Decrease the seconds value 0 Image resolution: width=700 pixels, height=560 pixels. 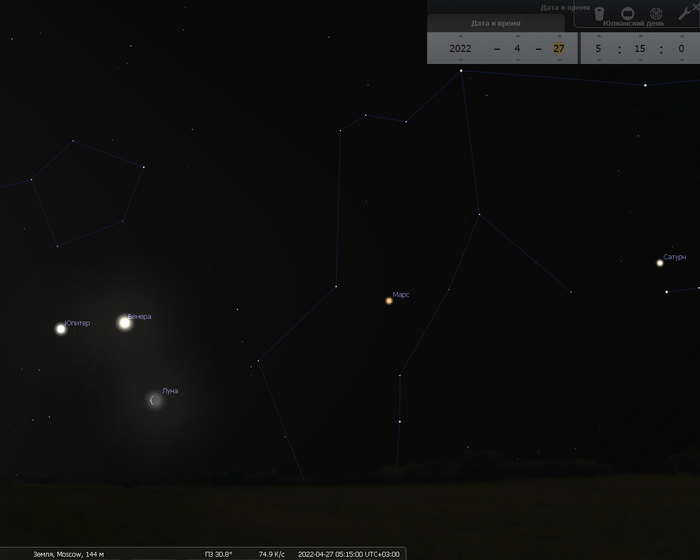tap(682, 60)
